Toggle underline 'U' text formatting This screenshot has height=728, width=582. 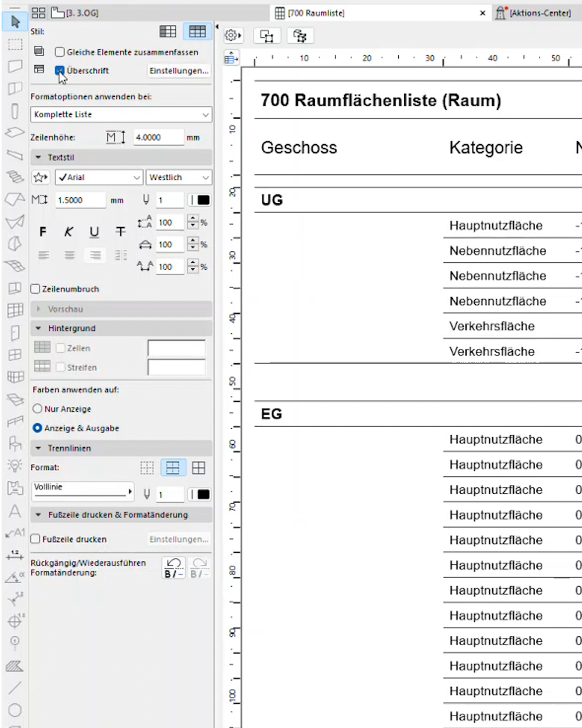coord(94,232)
